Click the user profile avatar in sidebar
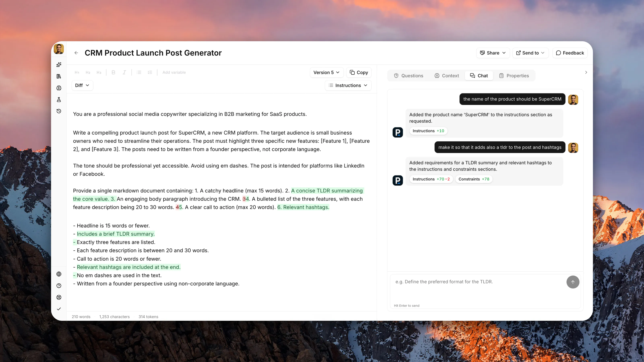The image size is (644, 362). [x=59, y=49]
